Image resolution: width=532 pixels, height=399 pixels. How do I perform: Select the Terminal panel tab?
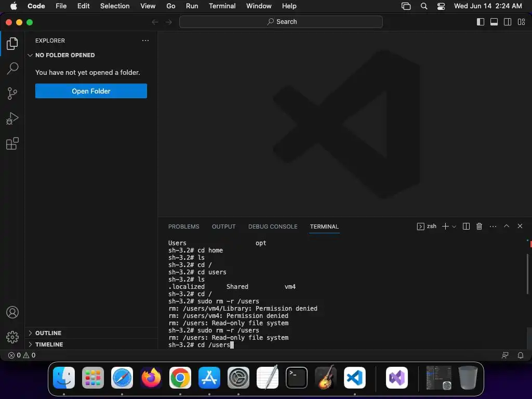324,227
